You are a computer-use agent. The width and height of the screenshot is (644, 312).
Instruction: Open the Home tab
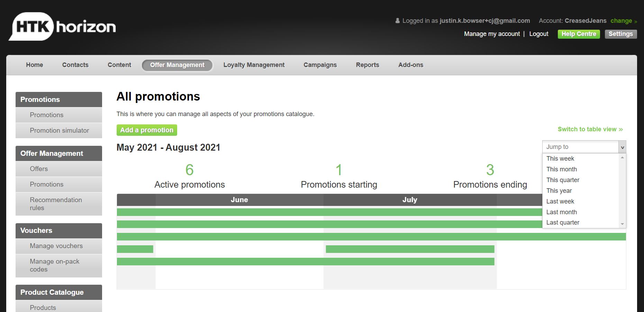click(x=35, y=65)
